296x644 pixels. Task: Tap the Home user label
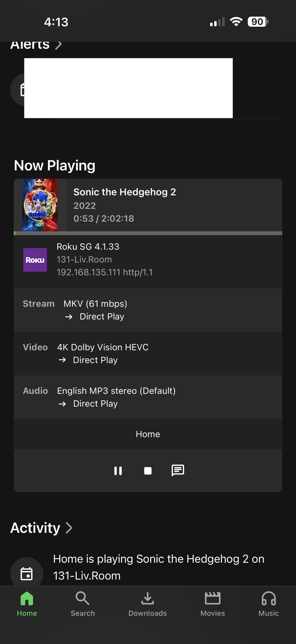148,434
